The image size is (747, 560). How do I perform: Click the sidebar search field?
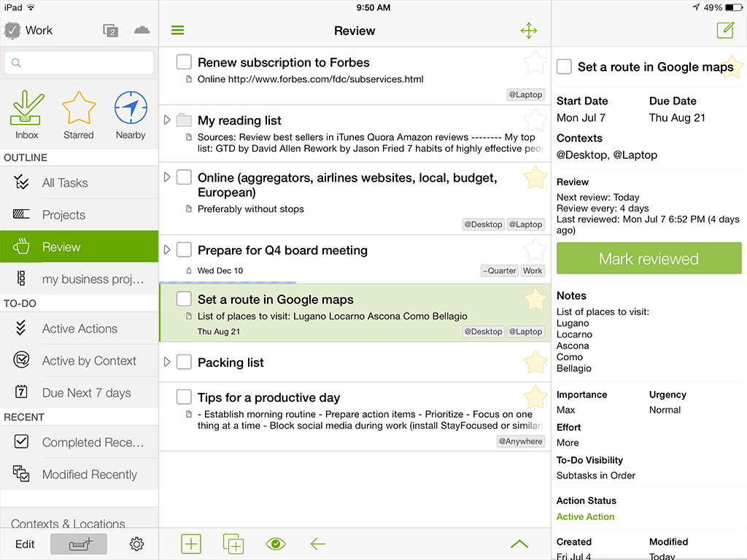click(x=79, y=63)
